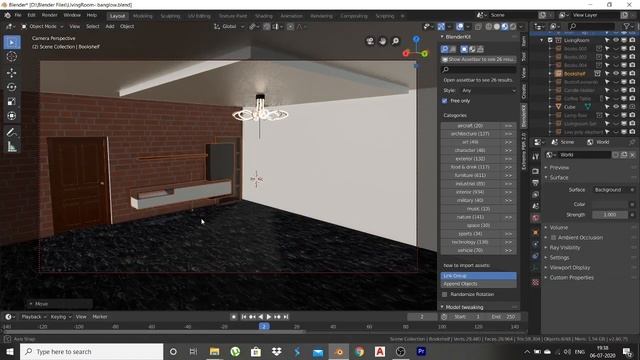Open the Window menu
This screenshot has height=360, width=640.
(72, 15)
